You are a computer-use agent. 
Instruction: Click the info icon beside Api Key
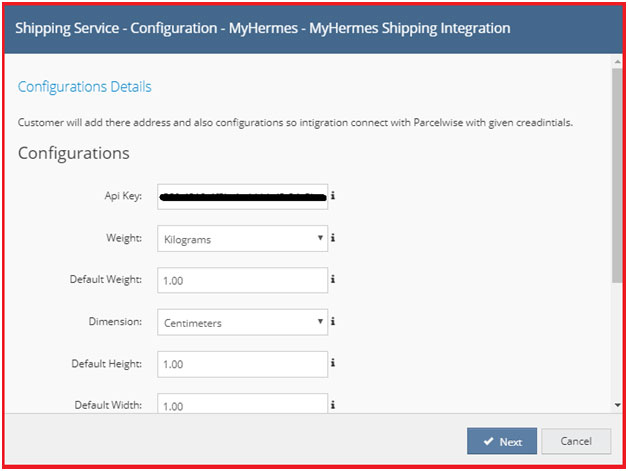333,196
